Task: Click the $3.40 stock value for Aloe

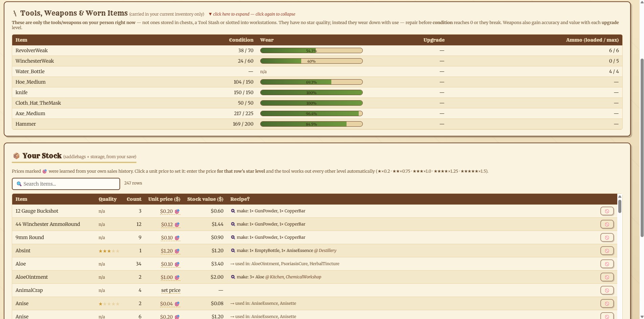Action: [217, 264]
